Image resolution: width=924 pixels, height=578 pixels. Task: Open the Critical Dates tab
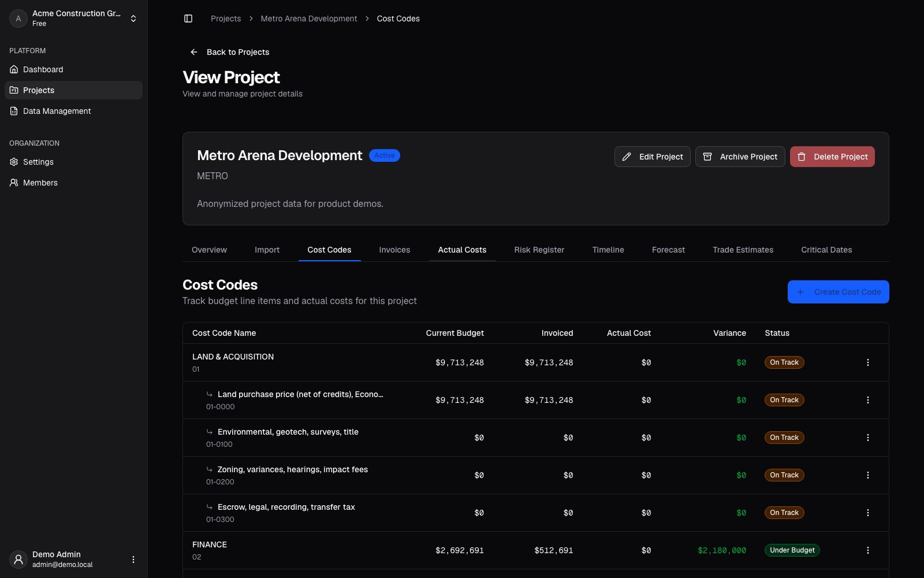coord(826,250)
